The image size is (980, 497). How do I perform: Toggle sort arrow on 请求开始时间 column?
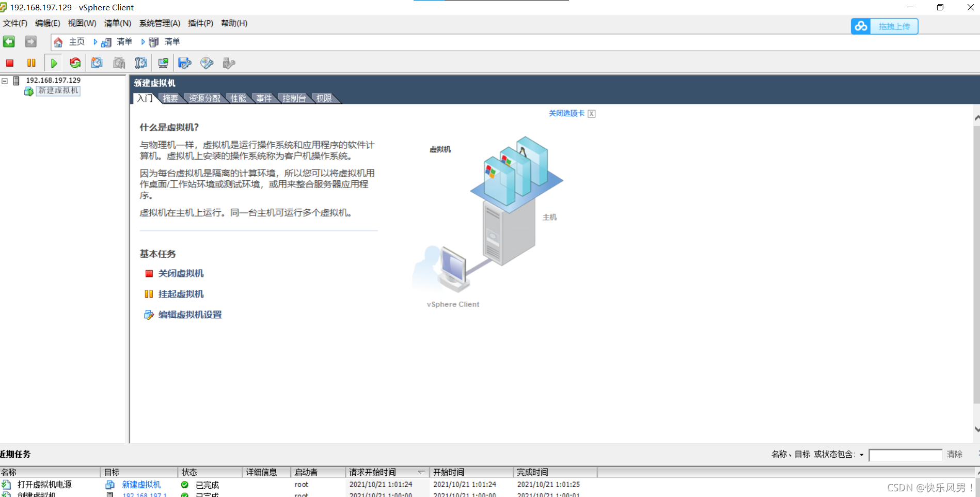tap(421, 472)
